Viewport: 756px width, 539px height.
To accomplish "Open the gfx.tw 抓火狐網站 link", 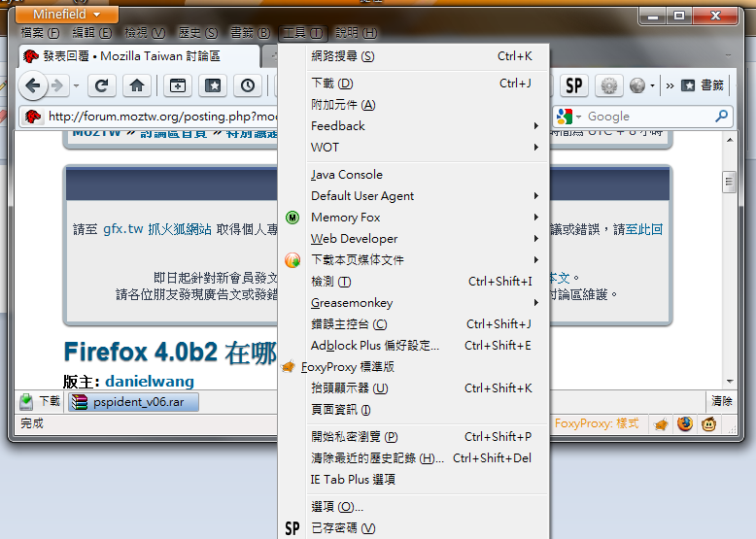I will point(157,229).
